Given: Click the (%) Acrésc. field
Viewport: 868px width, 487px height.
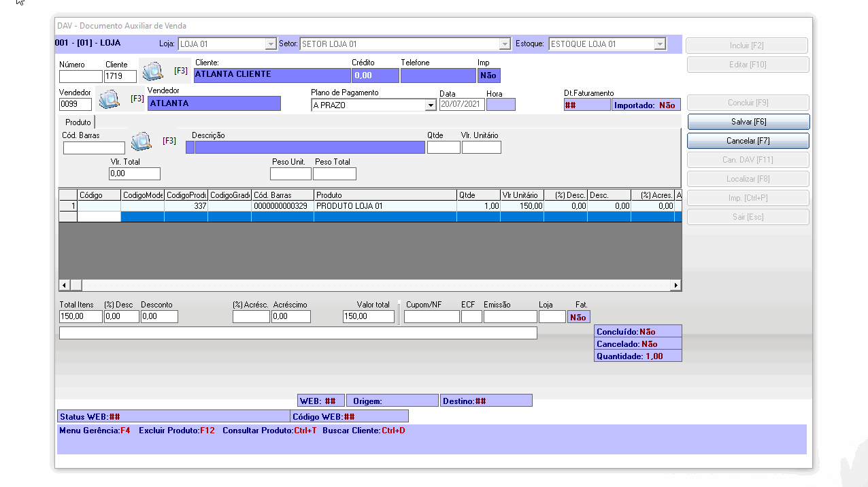Looking at the screenshot, I should click(251, 317).
